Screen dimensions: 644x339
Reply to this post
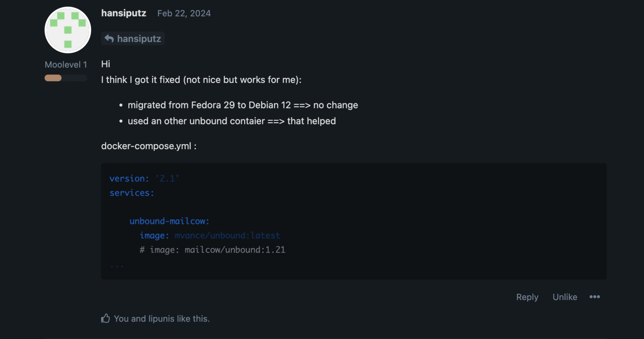tap(527, 297)
